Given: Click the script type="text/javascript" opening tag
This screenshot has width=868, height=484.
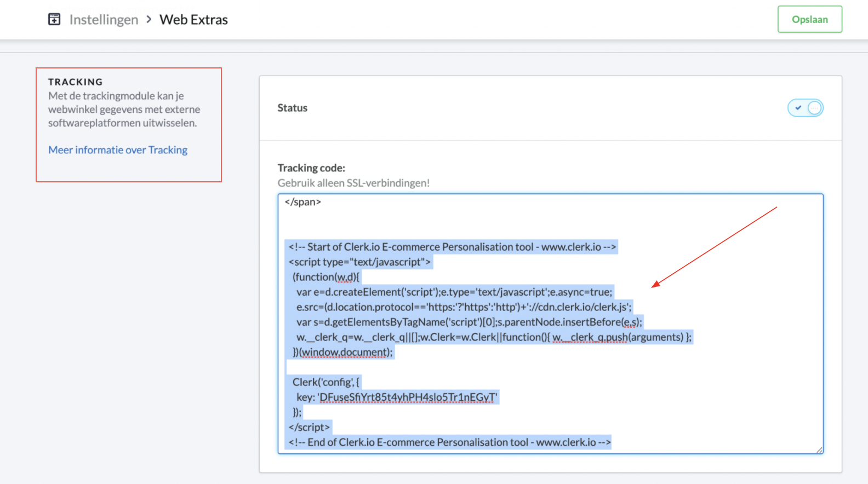Looking at the screenshot, I should (359, 262).
